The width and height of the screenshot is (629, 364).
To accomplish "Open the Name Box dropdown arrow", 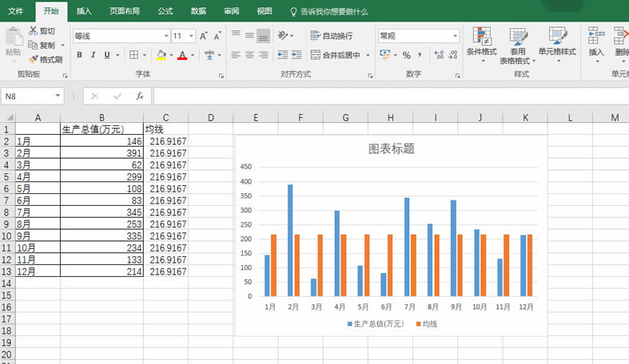I will coord(58,96).
